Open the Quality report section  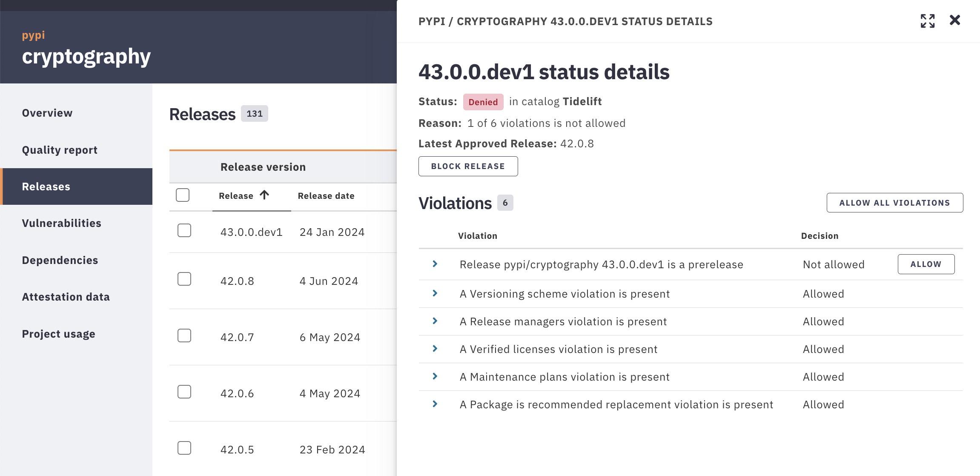click(x=76, y=150)
